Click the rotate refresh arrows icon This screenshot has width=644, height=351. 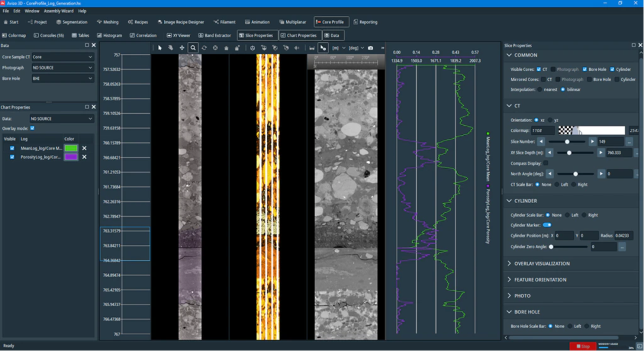click(204, 48)
